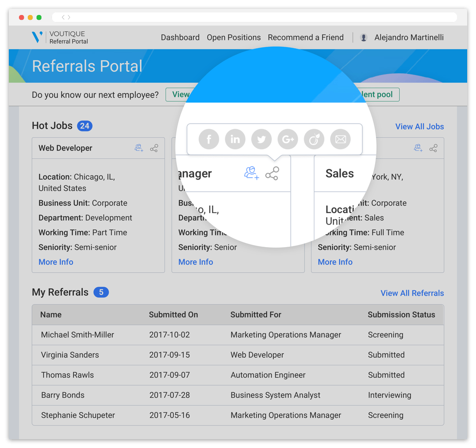This screenshot has height=448, width=476.
Task: Click the refer-a-person icon on the New York card
Action: [418, 148]
